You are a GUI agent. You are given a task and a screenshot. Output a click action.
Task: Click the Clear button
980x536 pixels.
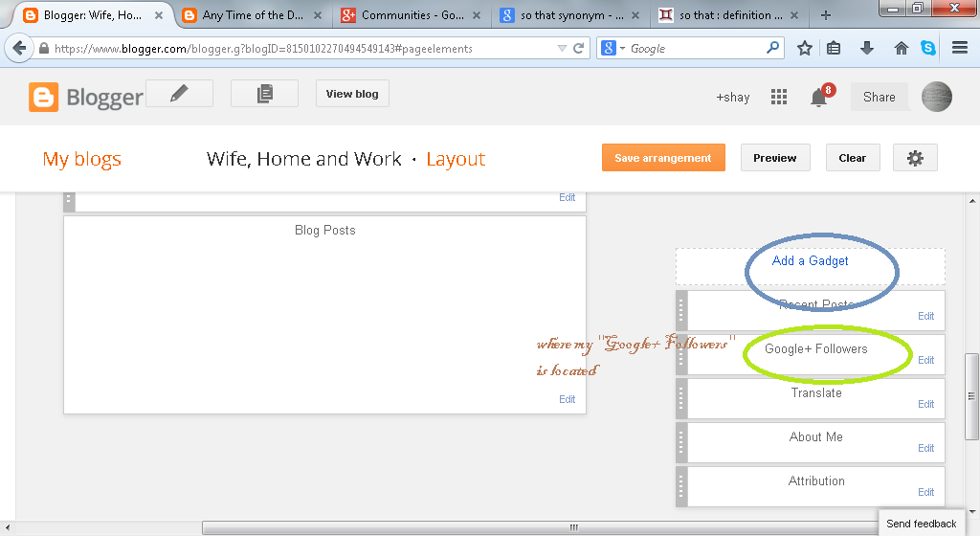point(853,158)
